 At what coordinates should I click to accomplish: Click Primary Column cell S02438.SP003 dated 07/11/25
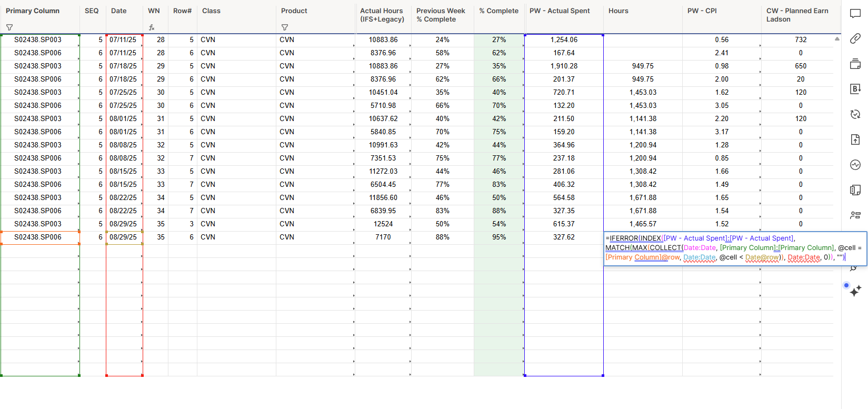[x=40, y=40]
